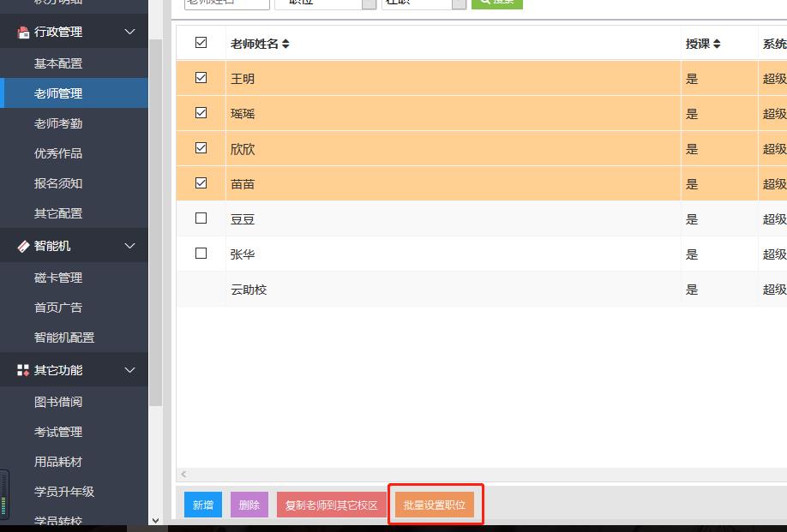The image size is (787, 532).
Task: Check the checkbox for 张华
Action: pos(201,254)
